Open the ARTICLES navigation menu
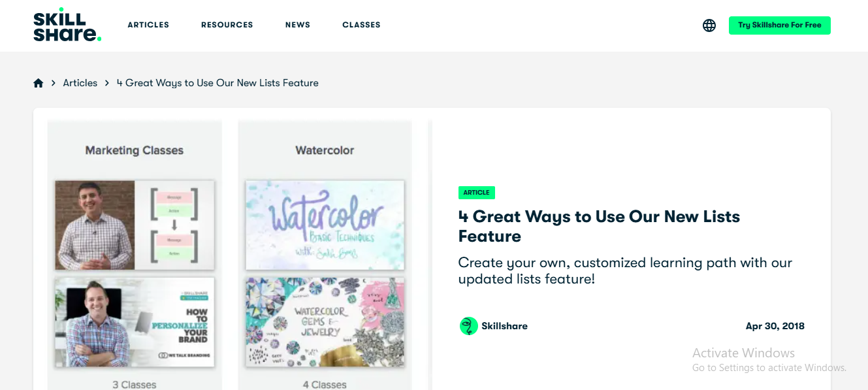 click(x=148, y=25)
